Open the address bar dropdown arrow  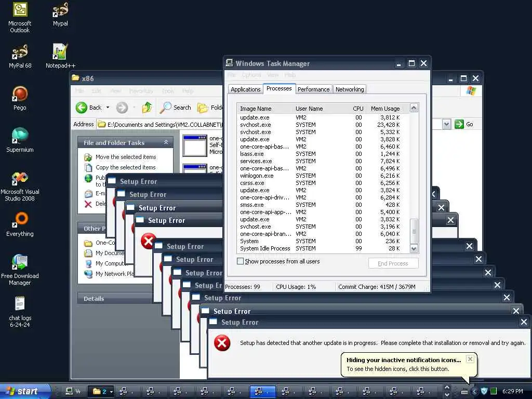coord(446,124)
